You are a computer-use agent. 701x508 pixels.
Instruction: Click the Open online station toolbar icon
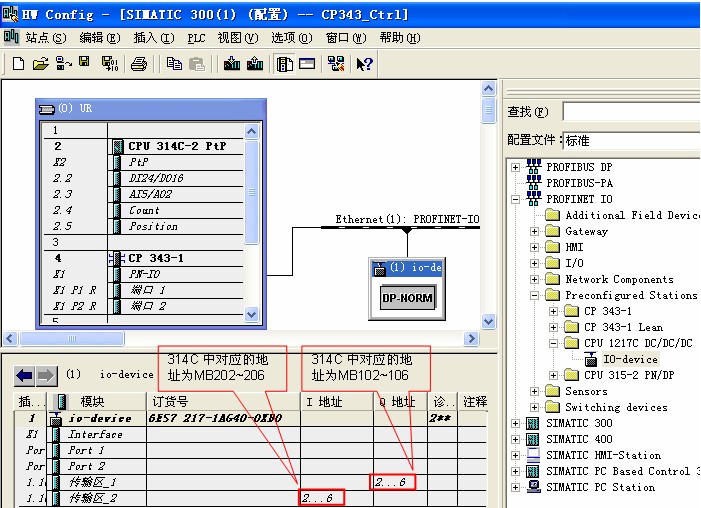(63, 64)
